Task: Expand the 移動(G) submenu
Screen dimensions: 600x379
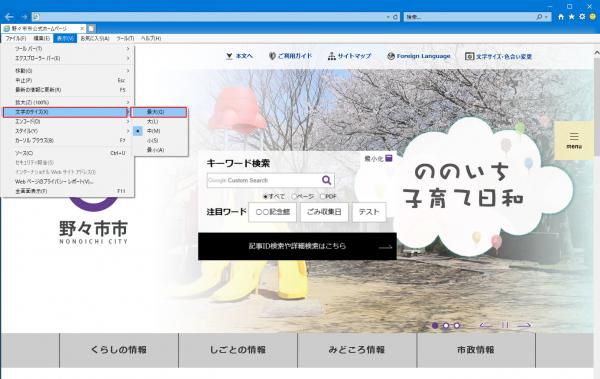Action: (68, 71)
